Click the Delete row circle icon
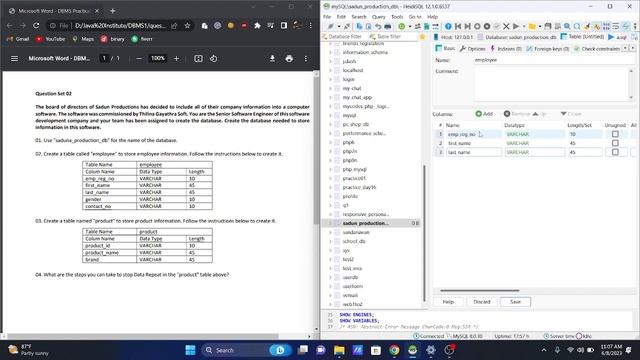This screenshot has height=360, width=640. tap(487, 26)
